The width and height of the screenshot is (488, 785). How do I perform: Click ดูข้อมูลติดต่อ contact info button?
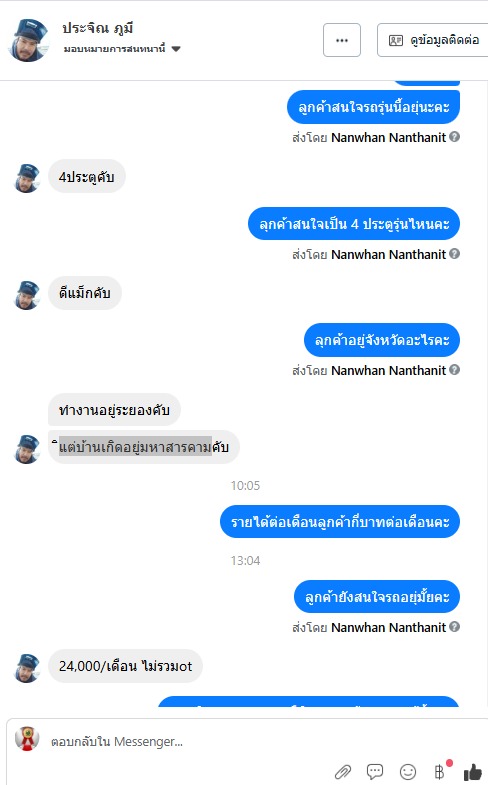pyautogui.click(x=433, y=40)
